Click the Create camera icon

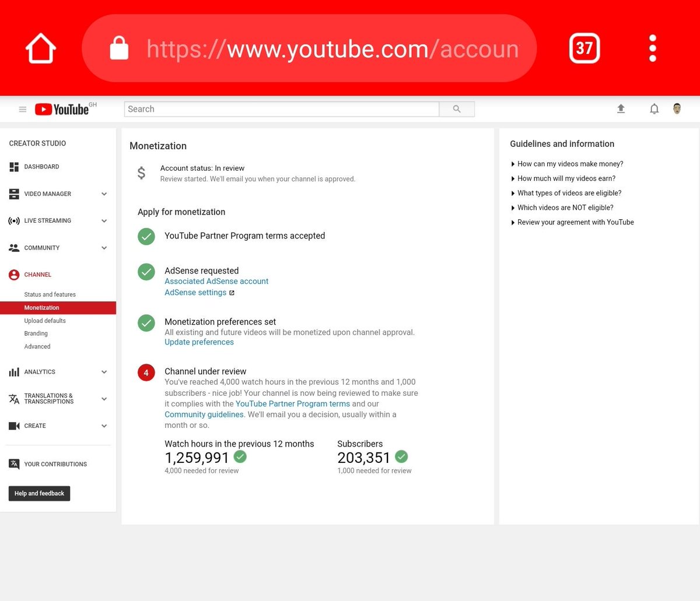tap(14, 426)
